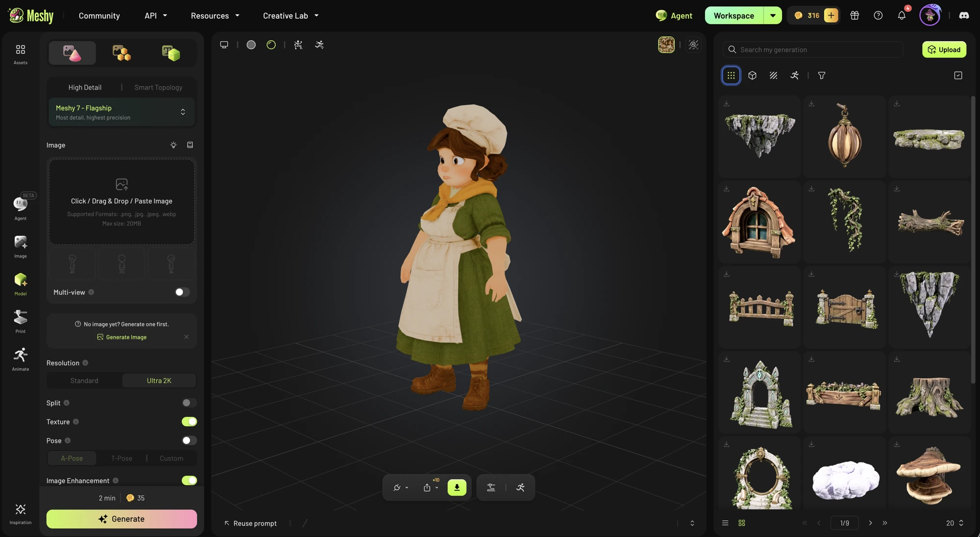This screenshot has height=537, width=980.
Task: Switch asset panel to list view
Action: 725,523
